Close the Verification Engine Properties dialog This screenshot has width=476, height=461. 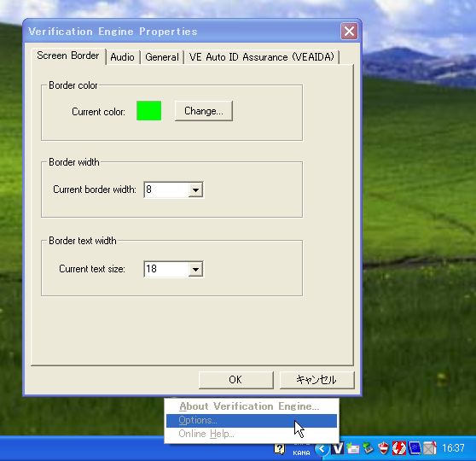(349, 32)
